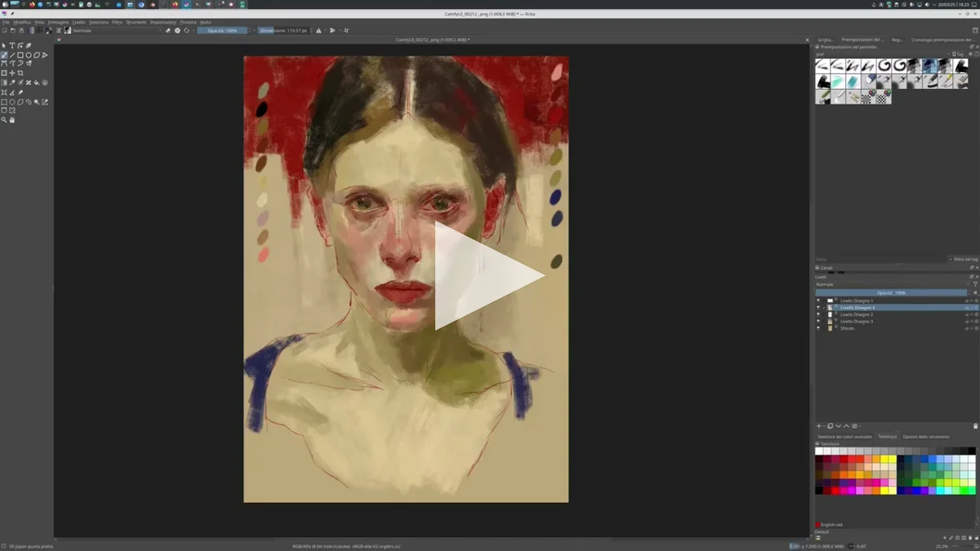Open the brush blending mode 'Normale' dropdown
This screenshot has height=551, width=980.
point(114,30)
